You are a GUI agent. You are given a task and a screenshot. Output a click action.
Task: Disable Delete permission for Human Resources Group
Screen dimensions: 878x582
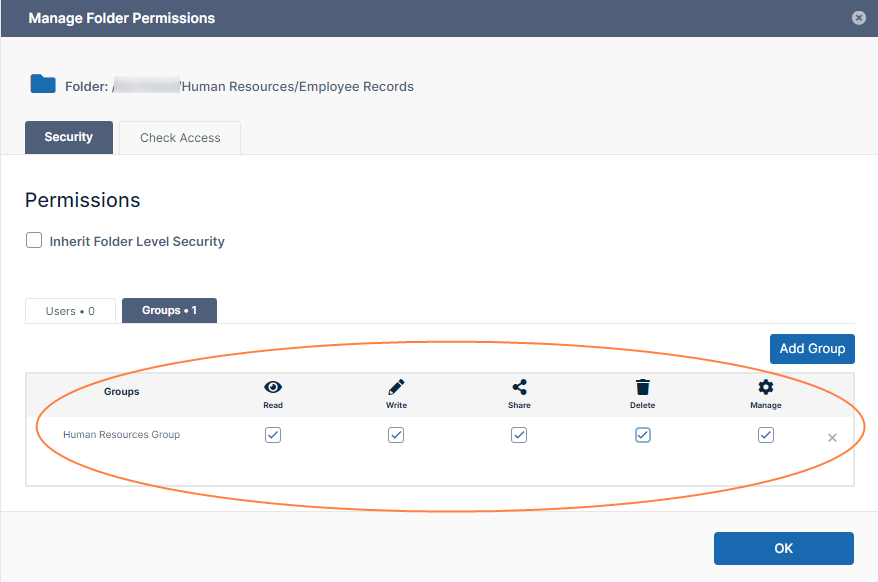click(643, 435)
